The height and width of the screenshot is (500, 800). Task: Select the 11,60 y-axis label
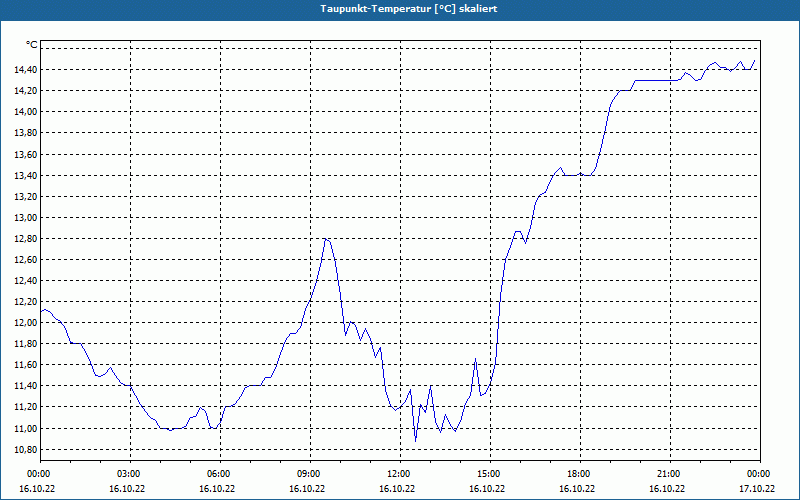click(x=26, y=365)
